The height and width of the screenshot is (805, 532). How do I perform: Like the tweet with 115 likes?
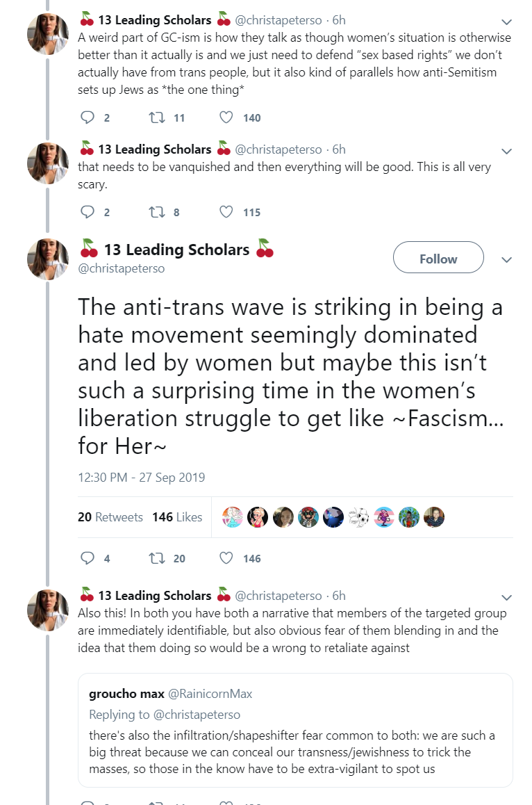(x=226, y=212)
